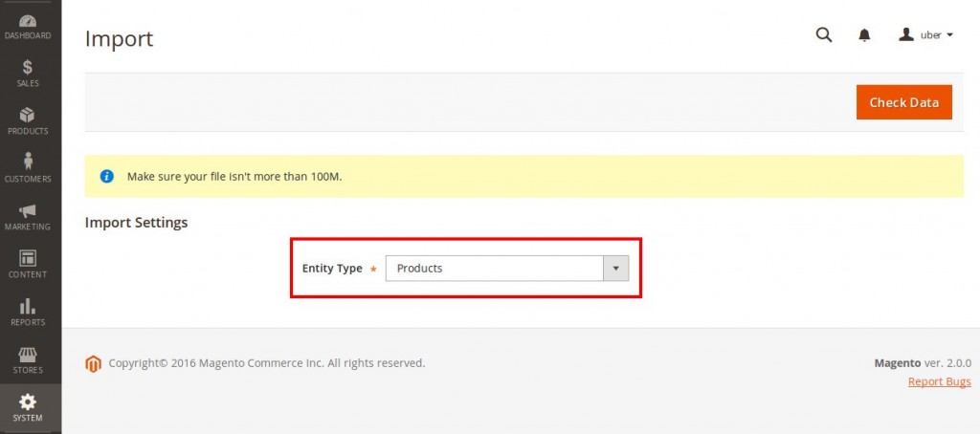This screenshot has width=980, height=434.
Task: Open the Dashboard gauge icon
Action: click(28, 20)
